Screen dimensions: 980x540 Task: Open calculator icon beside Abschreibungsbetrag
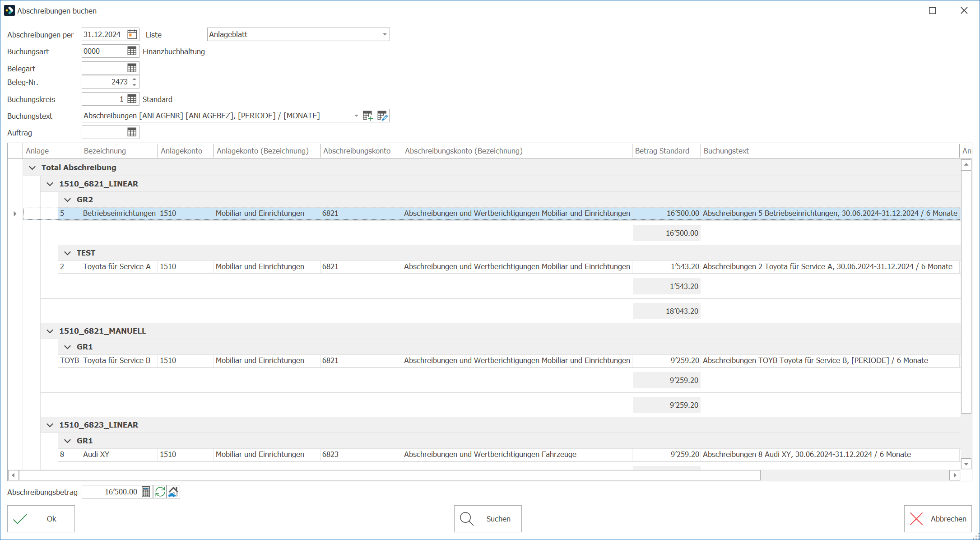146,492
